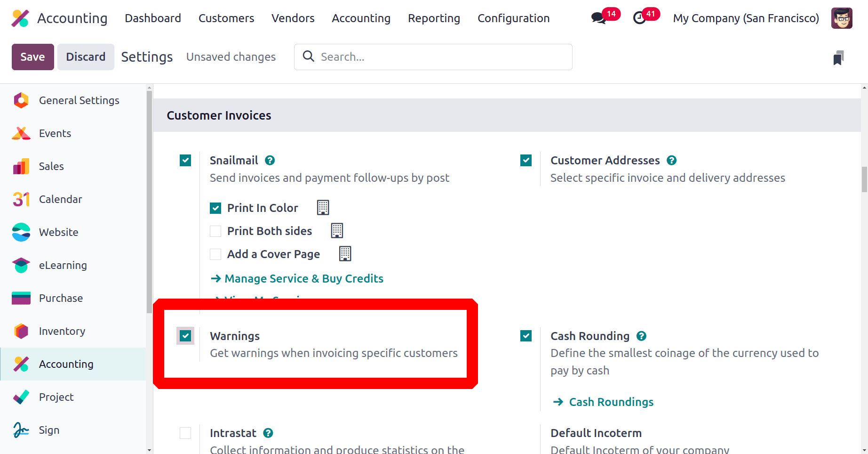Uncheck the Cash Rounding option

coord(526,336)
